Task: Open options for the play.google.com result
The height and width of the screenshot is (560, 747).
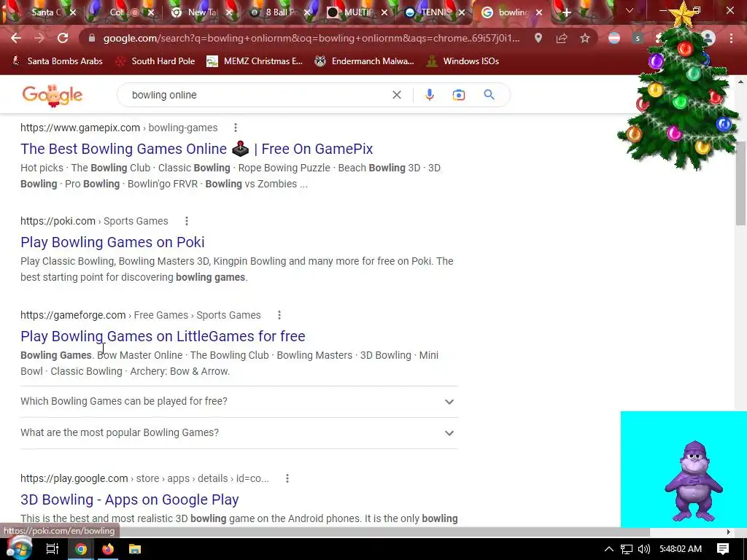Action: 287,478
